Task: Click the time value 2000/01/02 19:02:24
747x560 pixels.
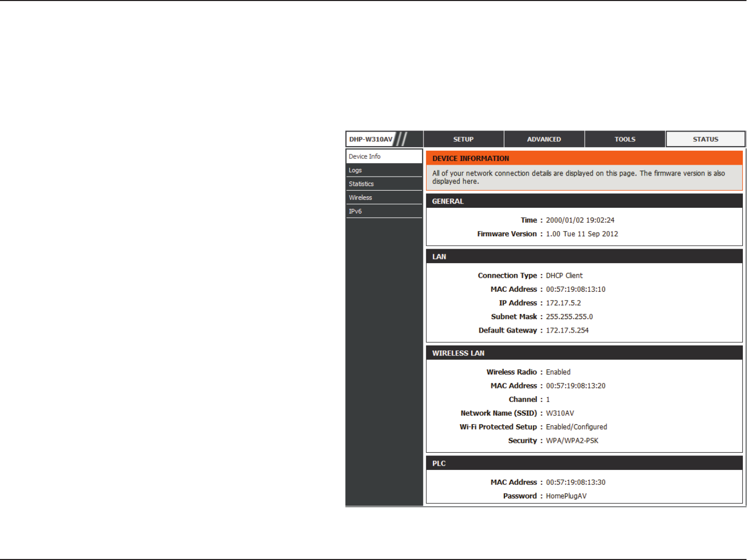Action: click(x=580, y=220)
